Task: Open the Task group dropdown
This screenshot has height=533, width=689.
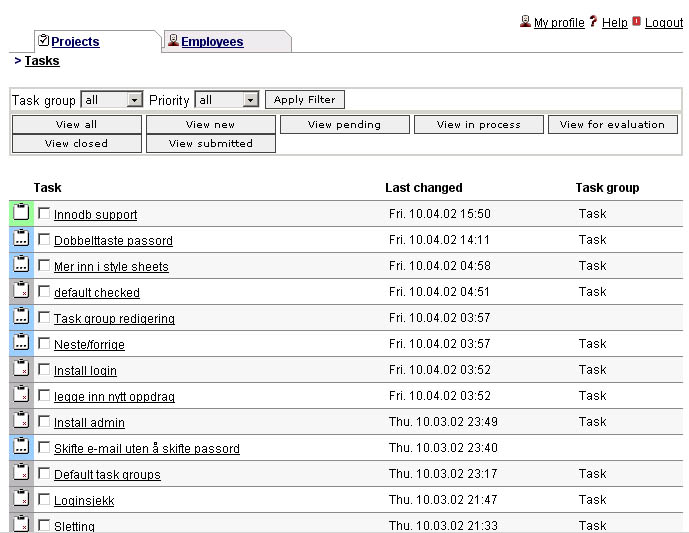Action: tap(112, 100)
